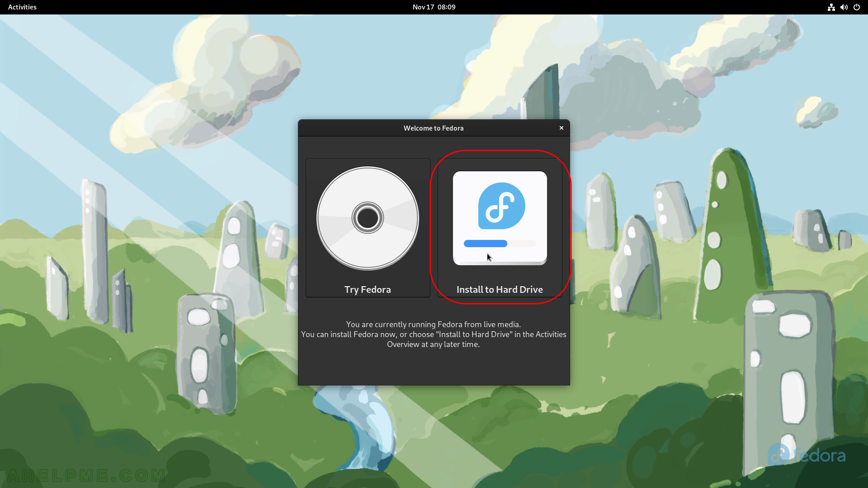
Task: Close the Welcome to Fedora dialog
Action: 561,128
